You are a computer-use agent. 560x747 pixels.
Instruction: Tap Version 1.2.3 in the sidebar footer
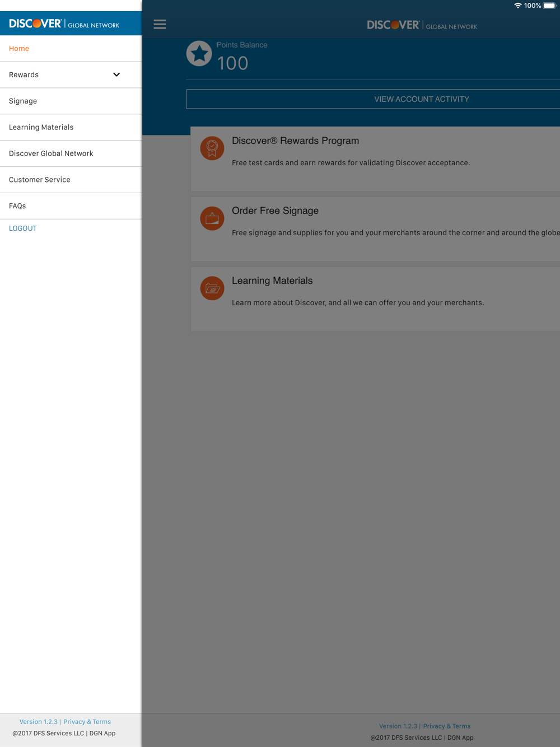coord(39,722)
